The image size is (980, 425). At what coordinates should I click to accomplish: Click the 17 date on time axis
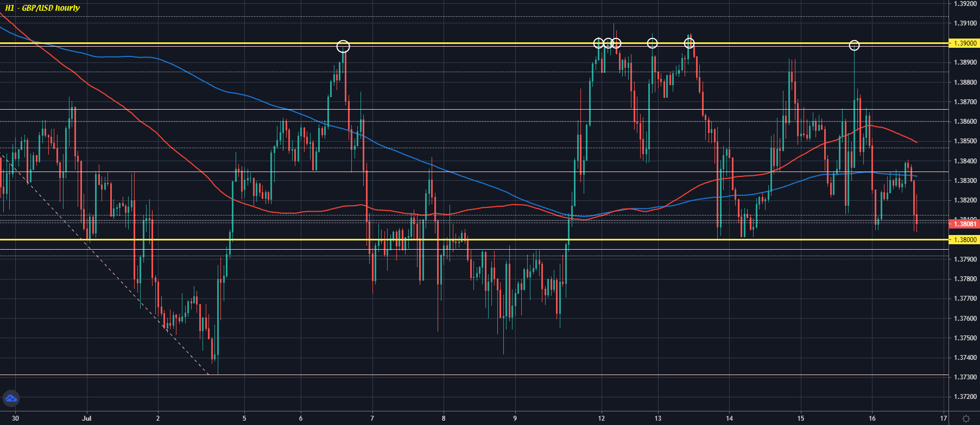pos(944,418)
